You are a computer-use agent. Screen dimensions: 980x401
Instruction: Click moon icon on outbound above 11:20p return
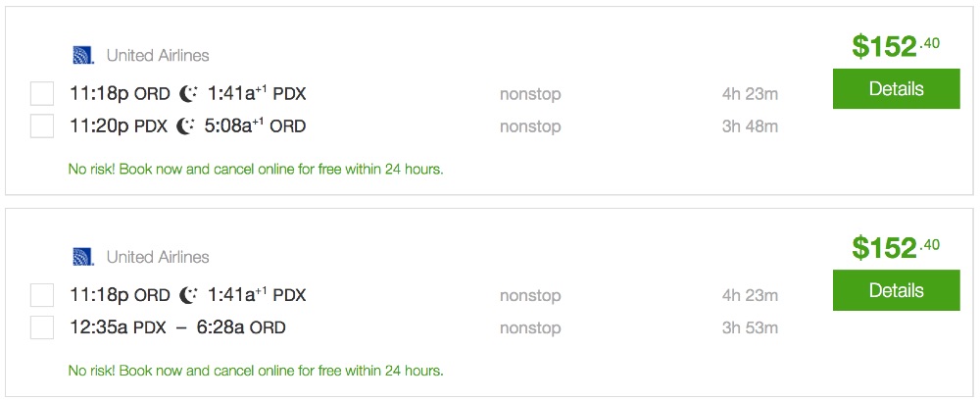click(189, 94)
